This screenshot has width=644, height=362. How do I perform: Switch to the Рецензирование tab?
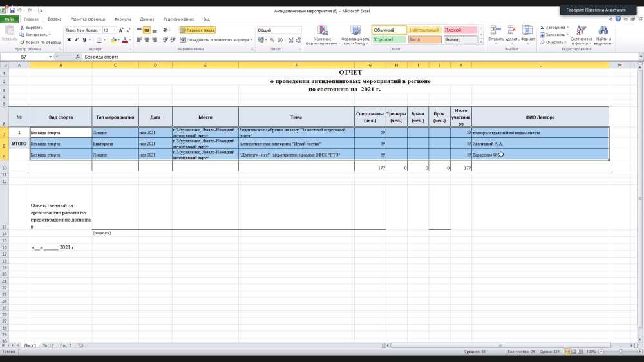coord(178,19)
